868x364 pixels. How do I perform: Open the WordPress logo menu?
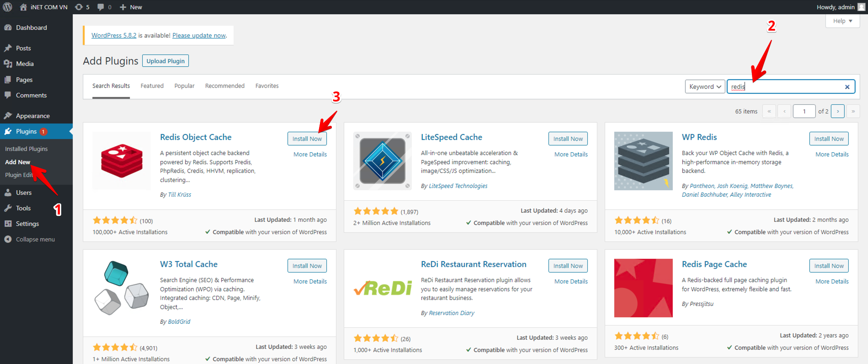pos(8,7)
